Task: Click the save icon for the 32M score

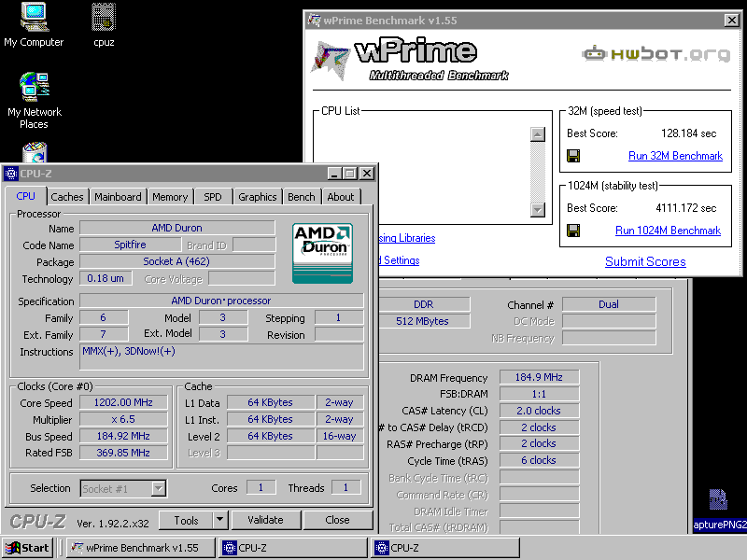Action: click(573, 156)
